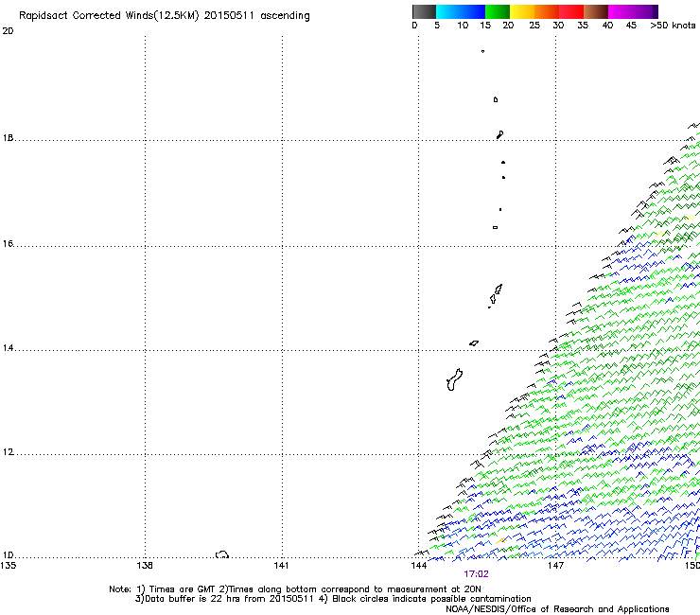Click the Saipan-Tinian island outlines near 15N
This screenshot has width=700, height=615.
[x=496, y=295]
